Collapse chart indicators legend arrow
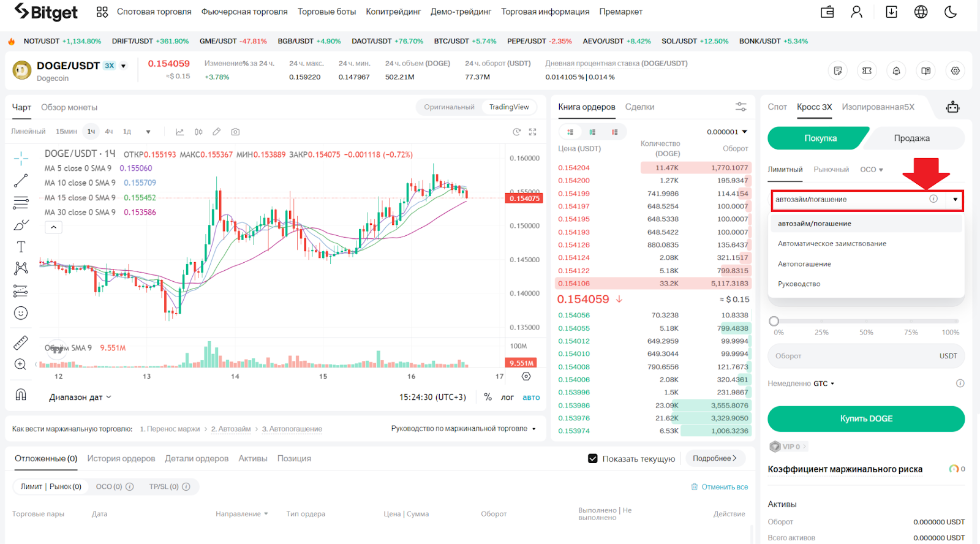This screenshot has height=544, width=980. click(53, 227)
